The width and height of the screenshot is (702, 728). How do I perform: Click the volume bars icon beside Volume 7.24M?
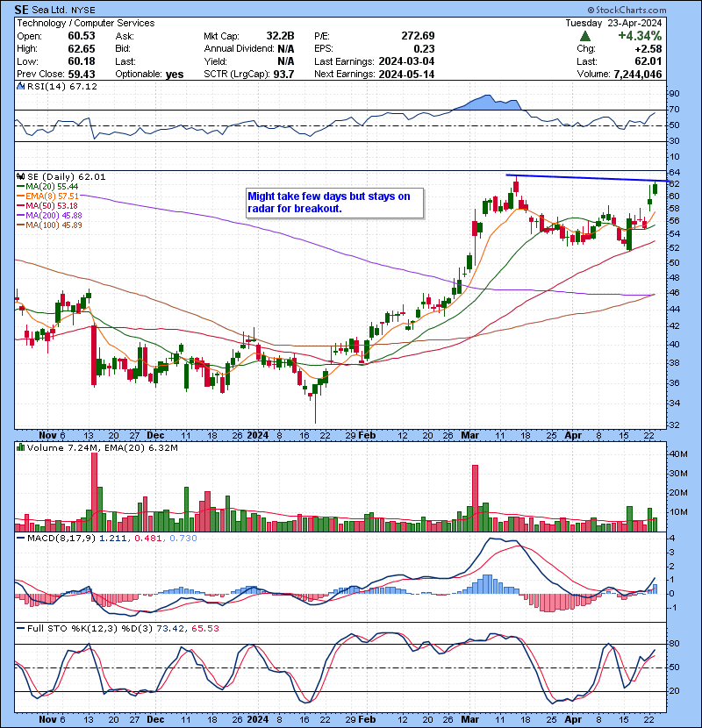20,448
